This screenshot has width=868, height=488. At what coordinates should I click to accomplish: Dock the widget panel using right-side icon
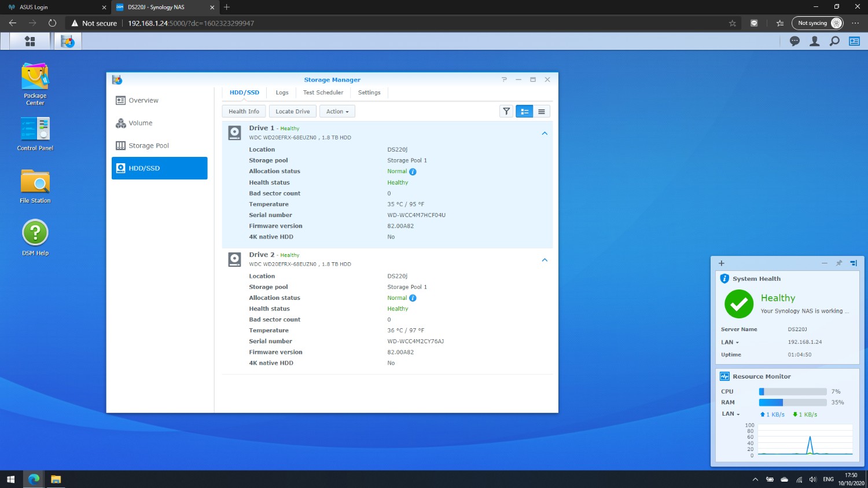(853, 263)
